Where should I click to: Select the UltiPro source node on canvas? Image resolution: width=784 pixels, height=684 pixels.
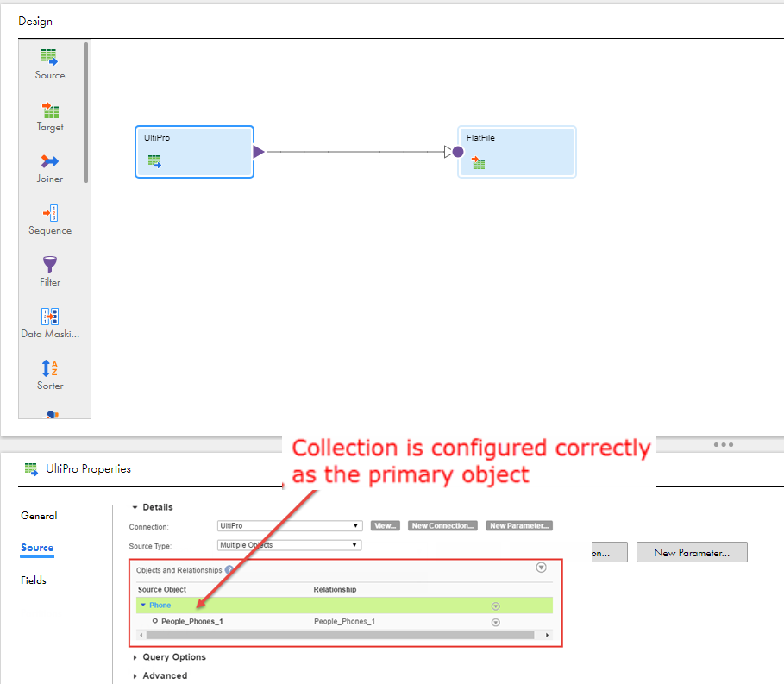(195, 152)
